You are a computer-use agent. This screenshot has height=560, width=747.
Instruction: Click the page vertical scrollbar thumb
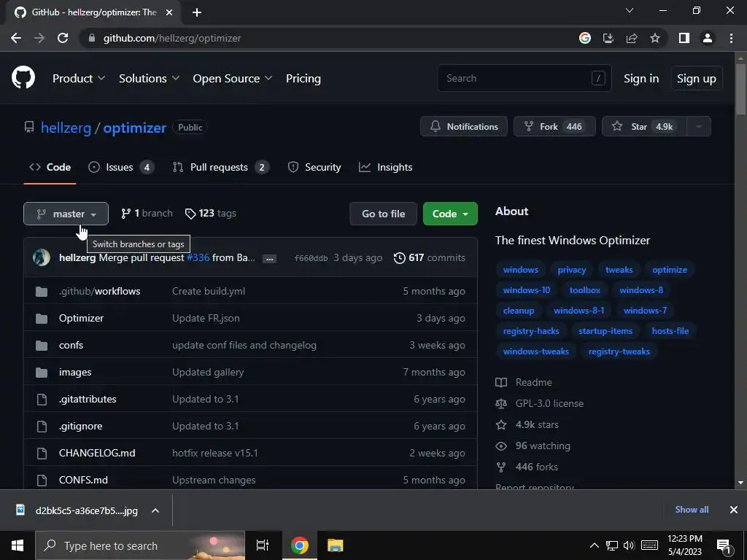point(740,89)
